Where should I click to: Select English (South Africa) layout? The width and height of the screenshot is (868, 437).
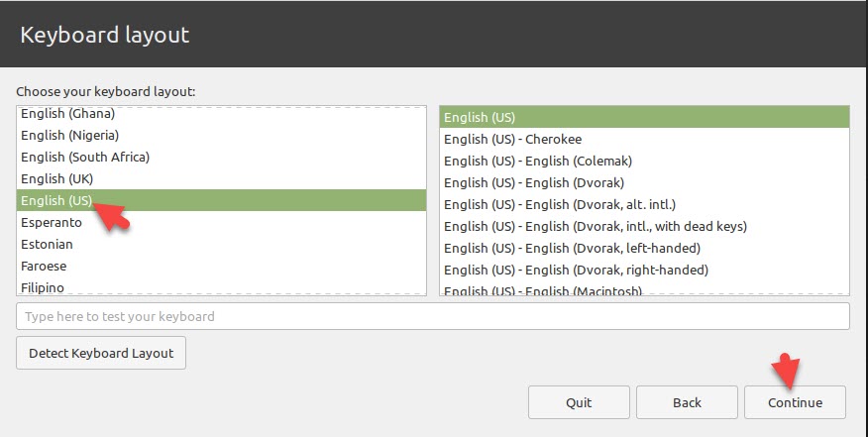click(x=85, y=157)
